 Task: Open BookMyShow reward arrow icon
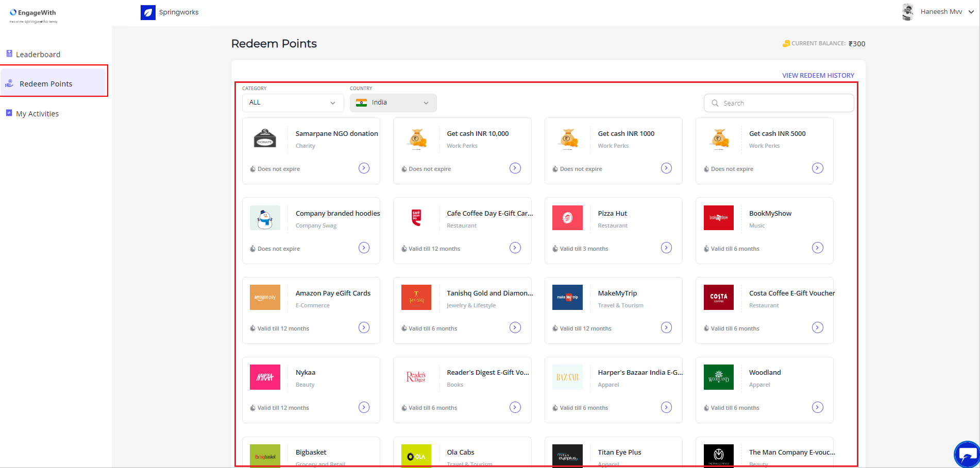818,248
